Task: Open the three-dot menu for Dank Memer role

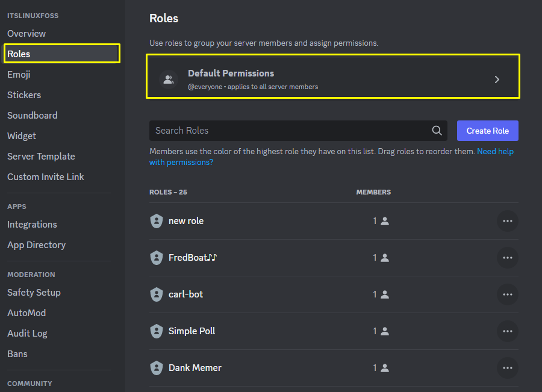Action: click(x=508, y=368)
